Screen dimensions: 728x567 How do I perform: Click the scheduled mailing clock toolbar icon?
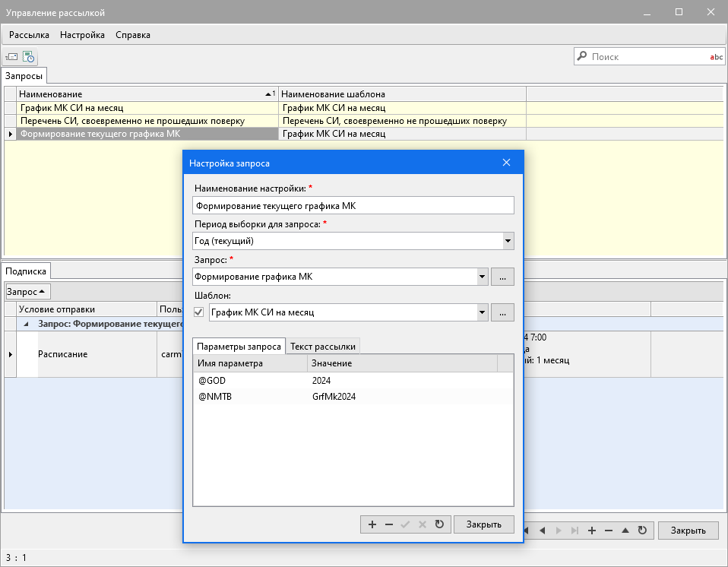point(28,57)
